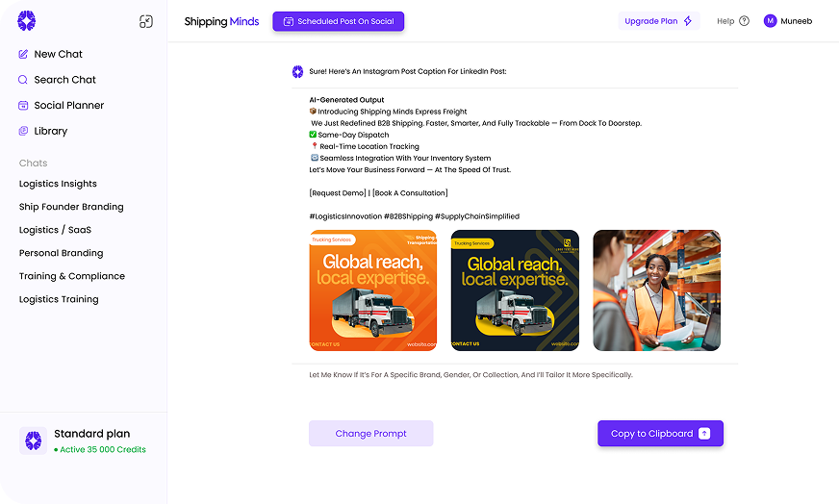Open the Training & Compliance chat
Screen dimensions: 839x504
coord(72,276)
